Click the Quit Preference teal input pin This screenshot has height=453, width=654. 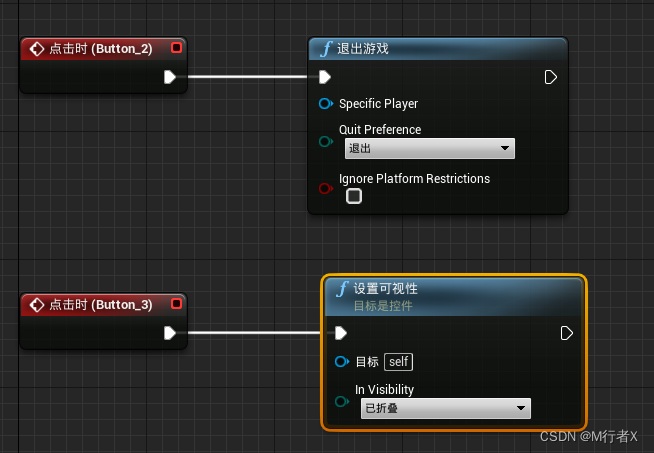[x=326, y=141]
